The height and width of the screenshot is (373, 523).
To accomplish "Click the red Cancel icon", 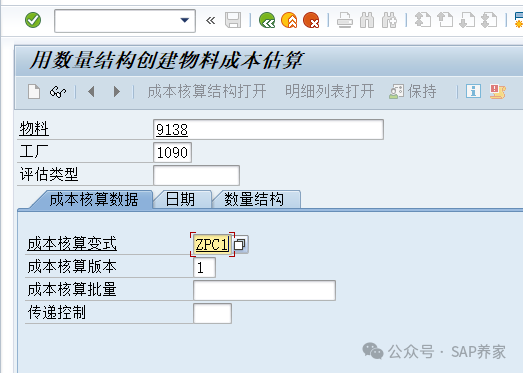I will point(311,20).
